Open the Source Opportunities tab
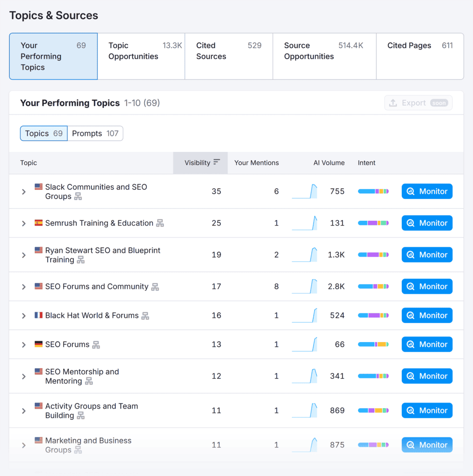The width and height of the screenshot is (473, 476). 324,56
